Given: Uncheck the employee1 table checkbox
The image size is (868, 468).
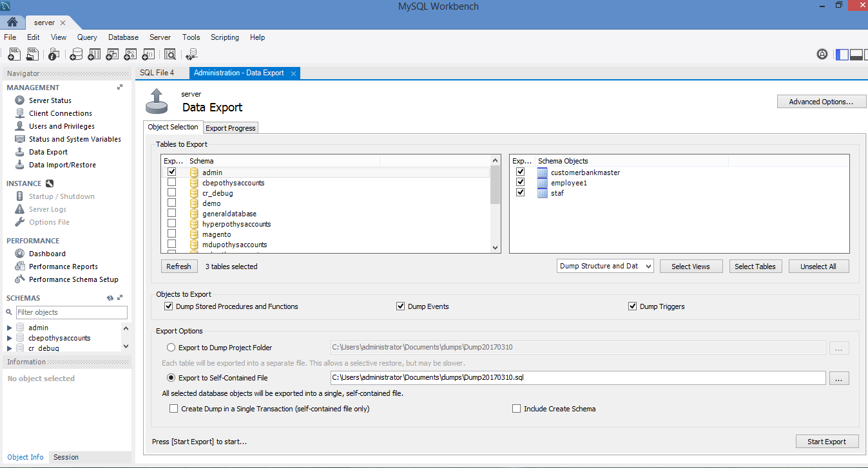Looking at the screenshot, I should (x=520, y=182).
